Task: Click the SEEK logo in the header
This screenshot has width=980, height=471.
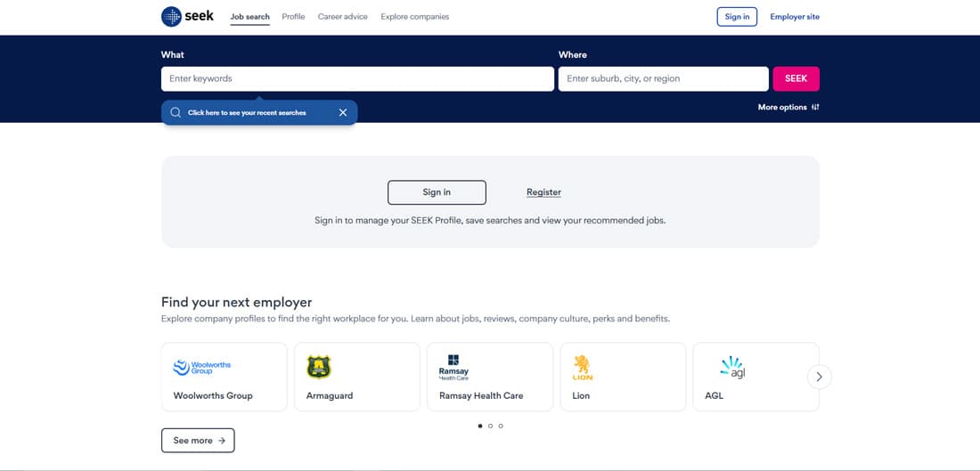Action: [x=187, y=17]
